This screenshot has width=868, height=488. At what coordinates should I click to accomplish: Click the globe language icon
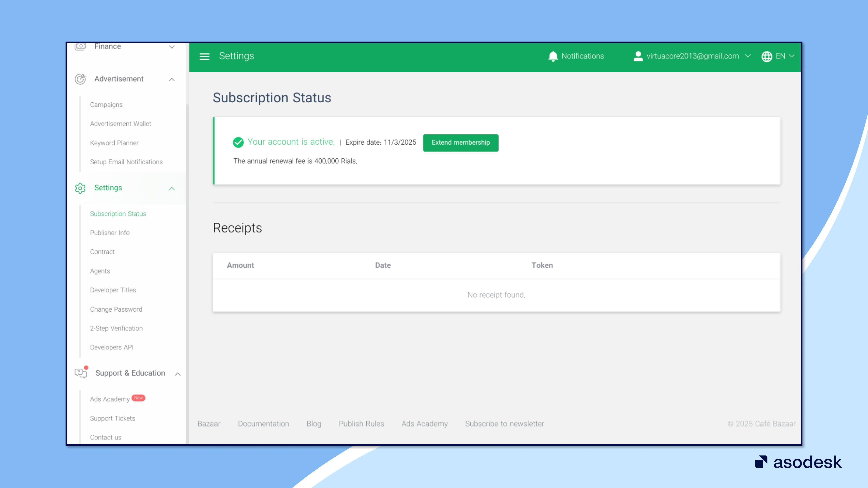coord(767,56)
